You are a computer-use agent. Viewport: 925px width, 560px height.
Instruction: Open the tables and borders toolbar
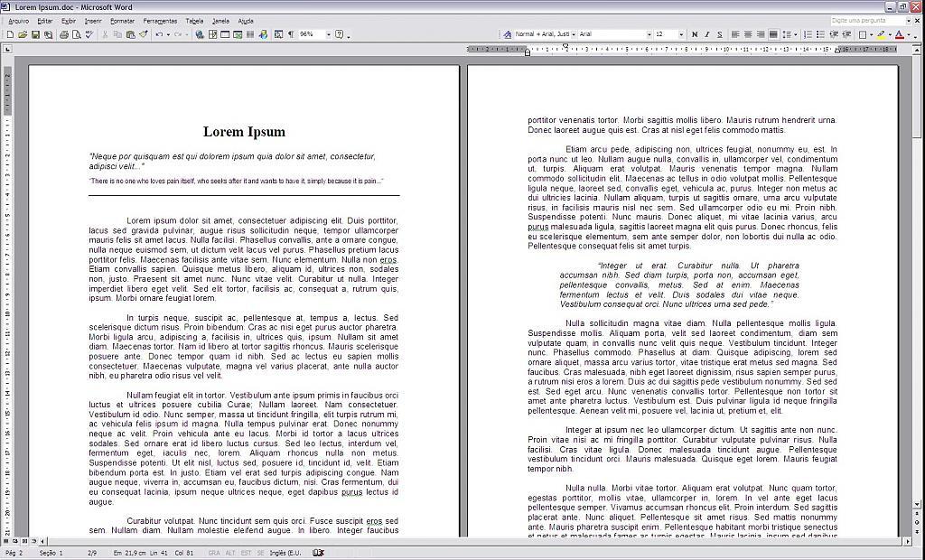point(212,35)
